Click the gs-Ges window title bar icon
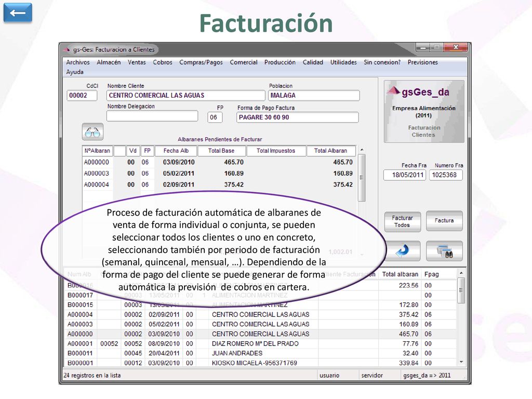This screenshot has height=399, width=532. [66, 49]
